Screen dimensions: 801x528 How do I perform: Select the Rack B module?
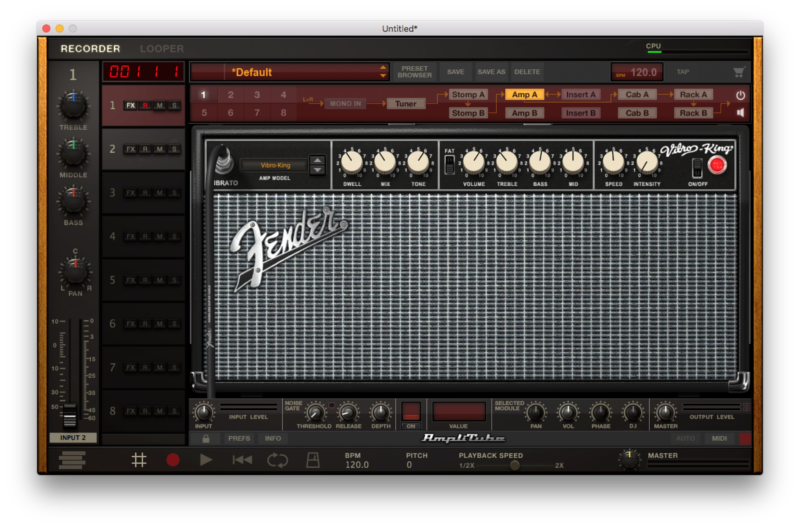pyautogui.click(x=693, y=113)
